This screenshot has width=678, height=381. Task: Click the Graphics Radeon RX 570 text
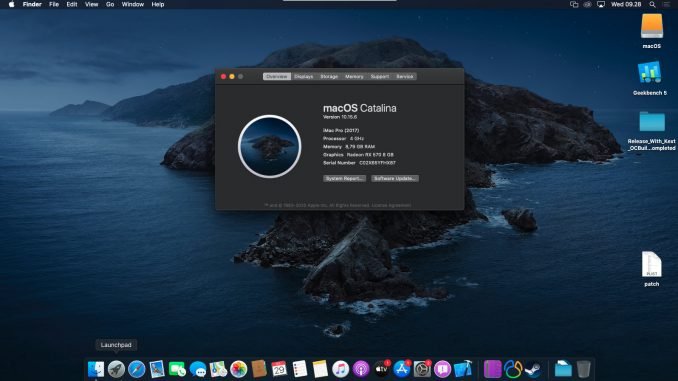[358, 155]
